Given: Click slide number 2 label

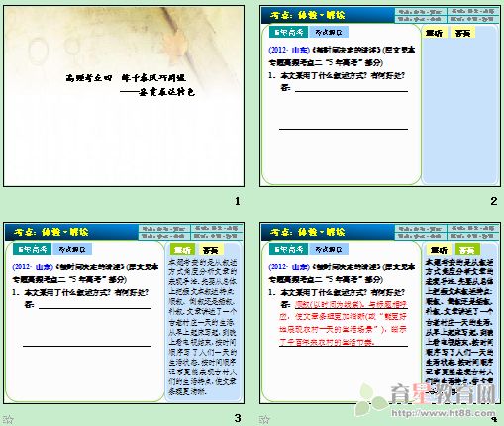Looking at the screenshot, I should pos(494,201).
